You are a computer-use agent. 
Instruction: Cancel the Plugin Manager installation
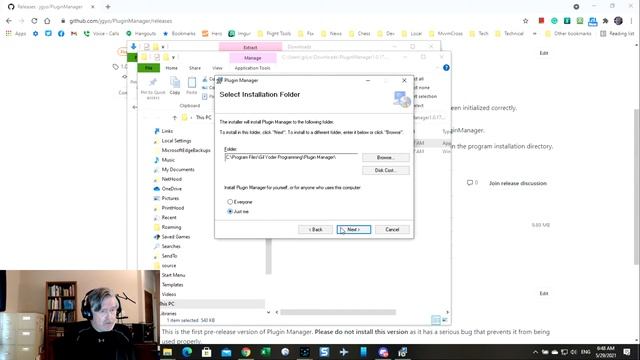pyautogui.click(x=392, y=229)
